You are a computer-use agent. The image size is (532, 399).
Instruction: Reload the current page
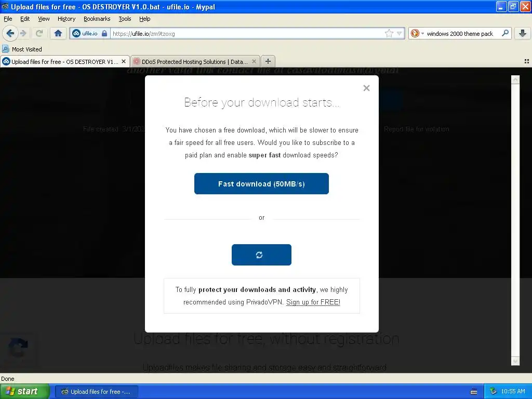pos(39,33)
